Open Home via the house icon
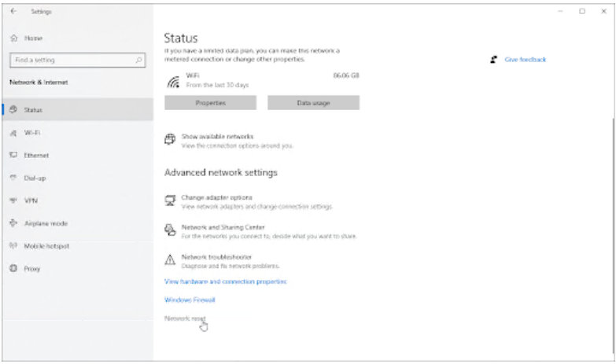616x364 pixels. (13, 38)
